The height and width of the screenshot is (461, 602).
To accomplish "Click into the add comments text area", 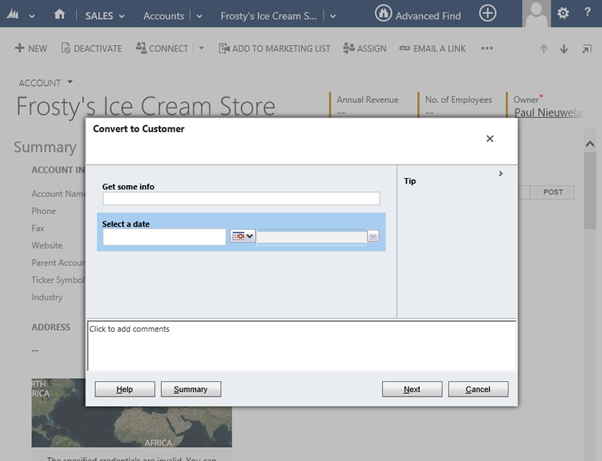I will click(301, 345).
